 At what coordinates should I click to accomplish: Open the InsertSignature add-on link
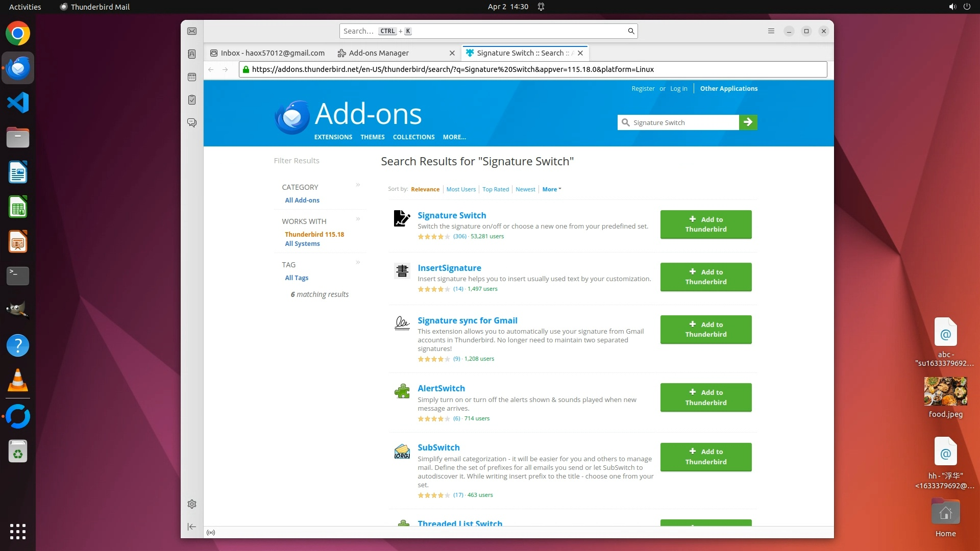(449, 268)
